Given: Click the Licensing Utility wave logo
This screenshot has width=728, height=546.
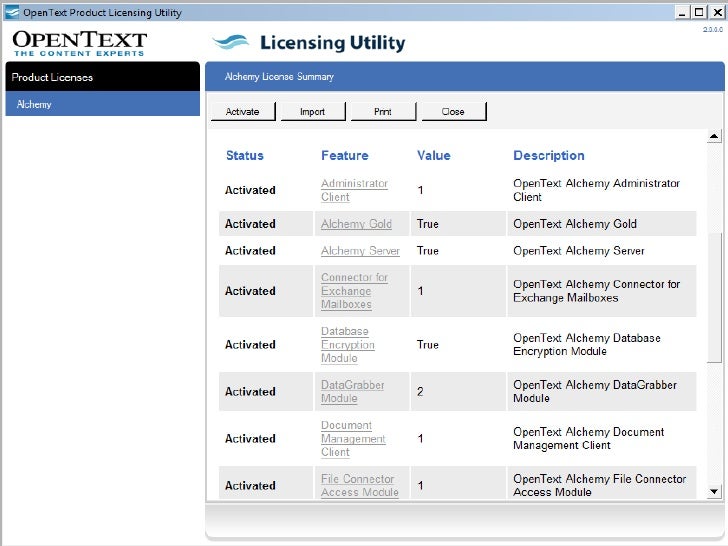Looking at the screenshot, I should point(231,42).
